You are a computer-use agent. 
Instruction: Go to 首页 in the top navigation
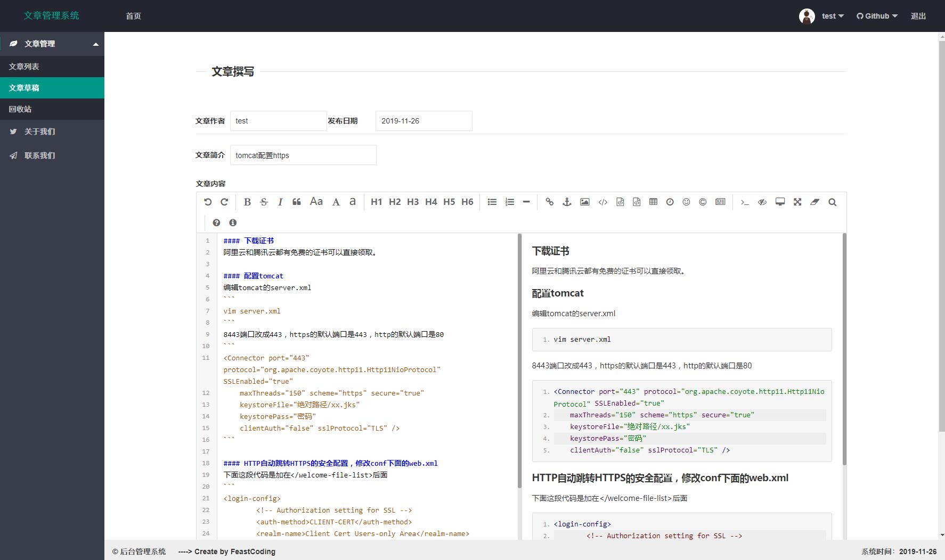point(133,16)
